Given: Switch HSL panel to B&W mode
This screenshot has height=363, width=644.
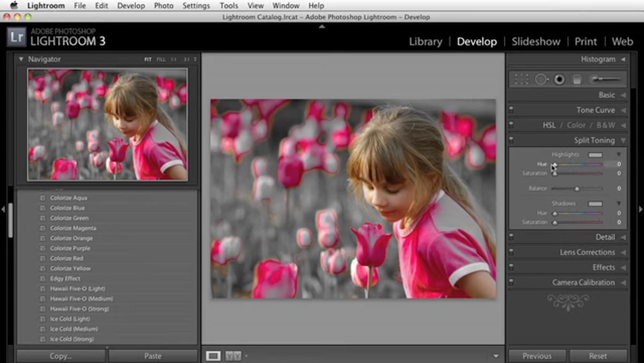Looking at the screenshot, I should [x=605, y=125].
